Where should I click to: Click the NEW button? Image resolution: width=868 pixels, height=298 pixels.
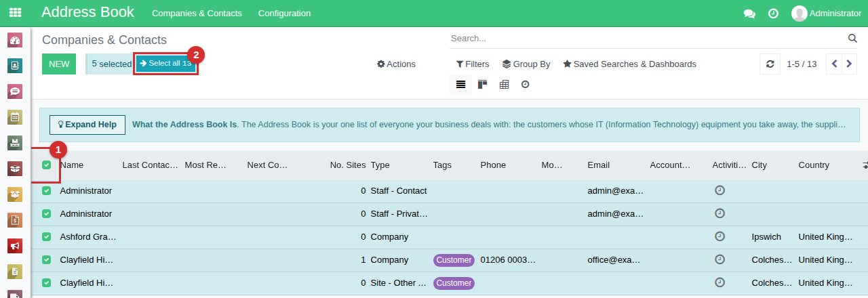59,64
